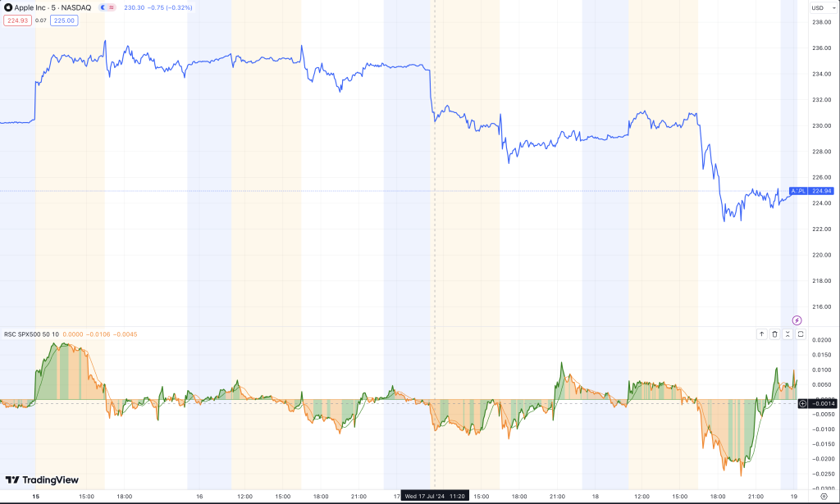The height and width of the screenshot is (504, 840).
Task: Delete the RSC indicator using the trash icon
Action: [x=774, y=334]
